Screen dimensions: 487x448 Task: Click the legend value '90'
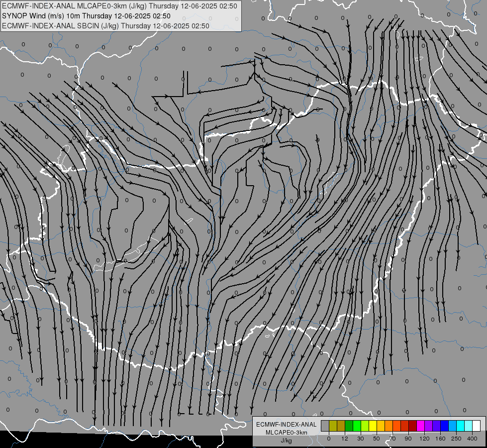[x=408, y=439]
